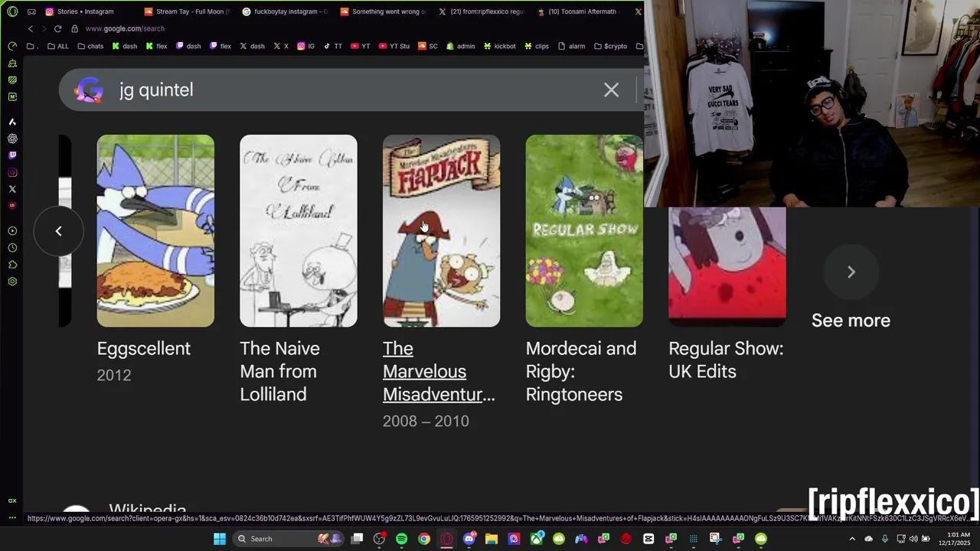Switch to Toonami Aftermath tab
The height and width of the screenshot is (551, 980).
tap(580, 11)
